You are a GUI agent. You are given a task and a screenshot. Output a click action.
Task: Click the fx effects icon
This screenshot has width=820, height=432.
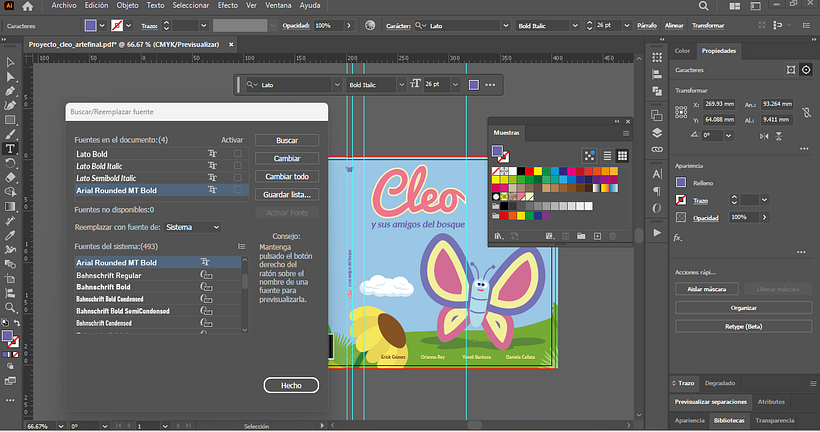click(x=678, y=238)
